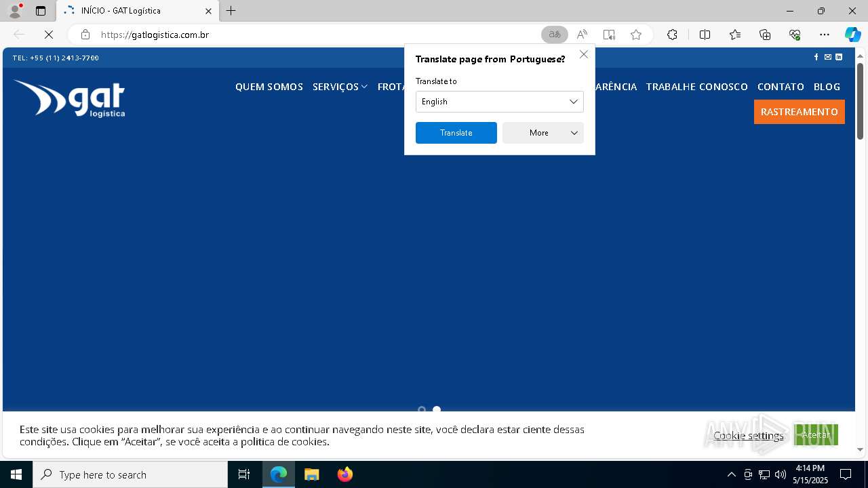Screen dimensions: 868x488
Task: Activate Read aloud icon
Action: [x=582, y=35]
